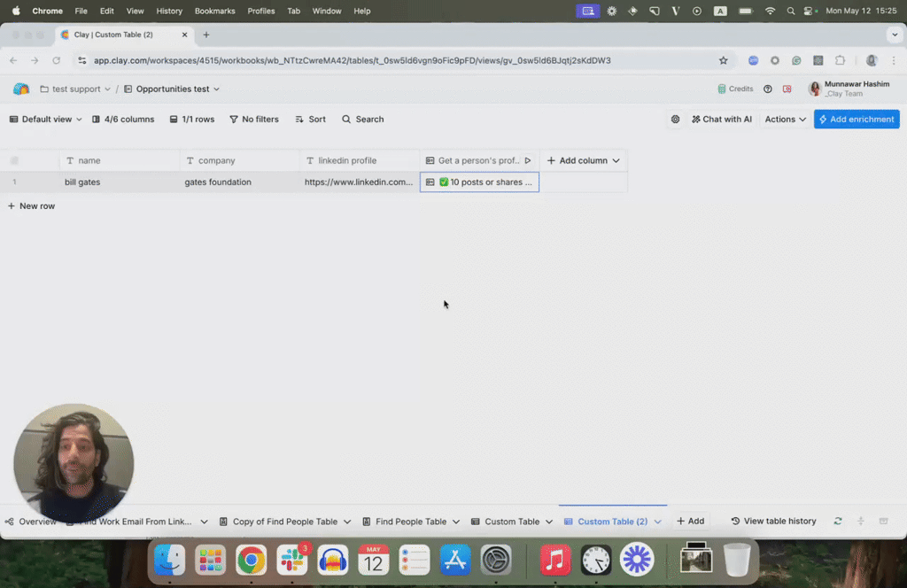Toggle the select-all checkbox in header row
The image size is (907, 588).
(x=14, y=160)
